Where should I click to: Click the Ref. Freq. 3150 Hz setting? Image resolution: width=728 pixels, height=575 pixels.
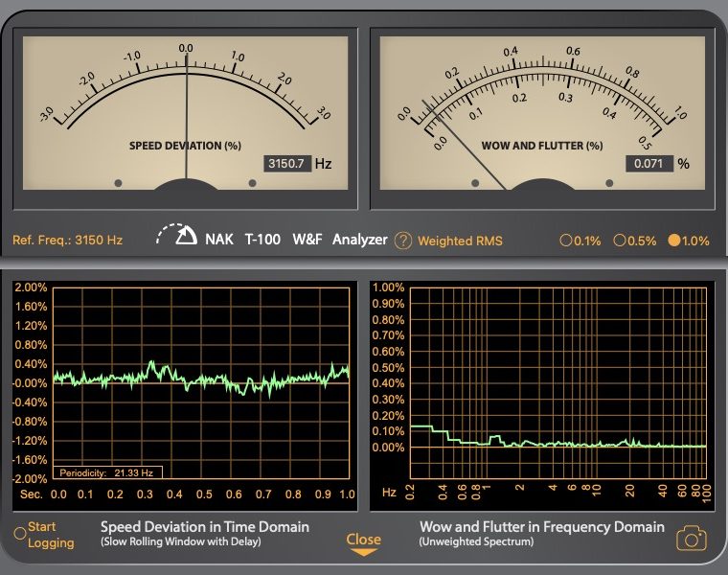68,241
